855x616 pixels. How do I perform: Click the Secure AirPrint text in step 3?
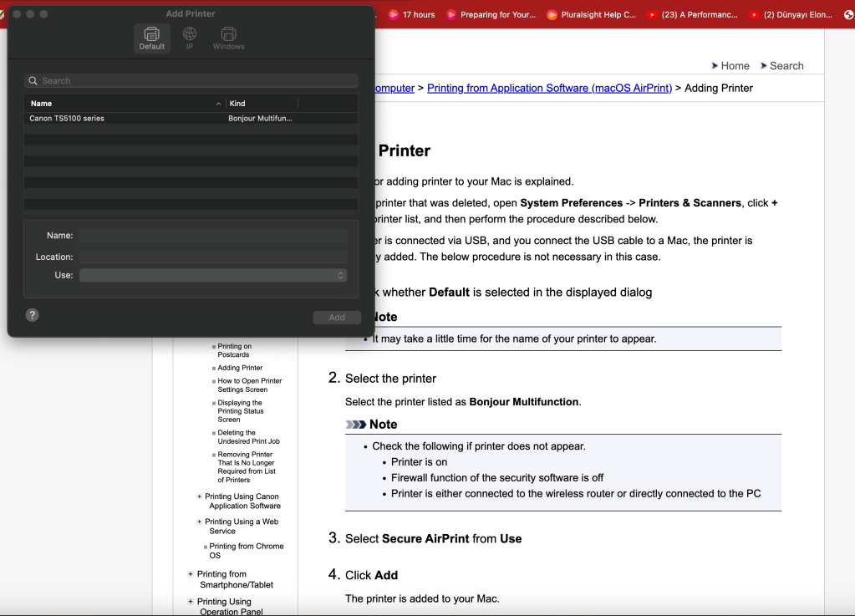point(425,538)
